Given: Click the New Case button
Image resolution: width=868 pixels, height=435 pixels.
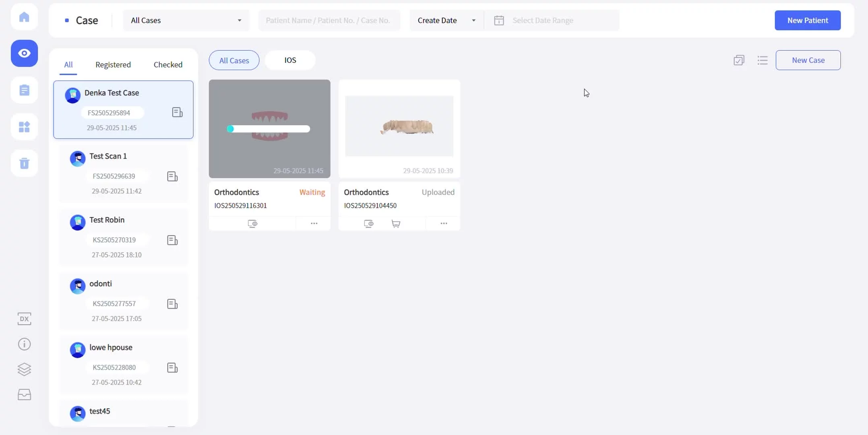Looking at the screenshot, I should click(x=808, y=60).
